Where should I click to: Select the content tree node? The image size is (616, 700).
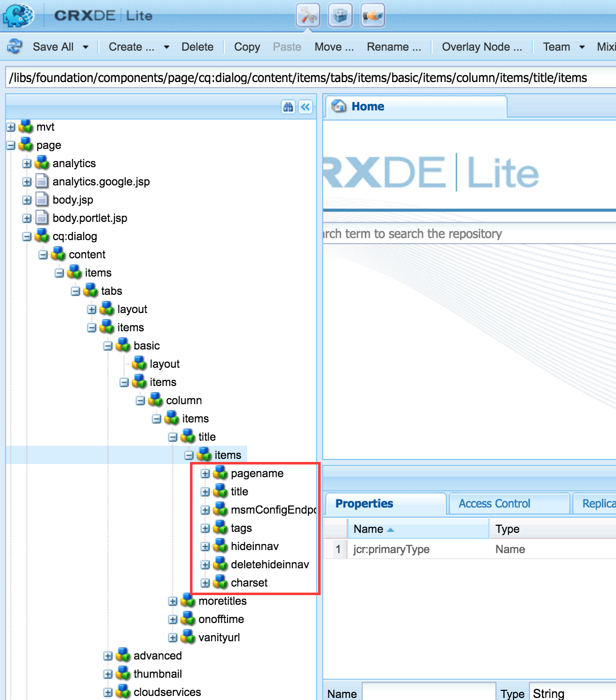[x=87, y=254]
